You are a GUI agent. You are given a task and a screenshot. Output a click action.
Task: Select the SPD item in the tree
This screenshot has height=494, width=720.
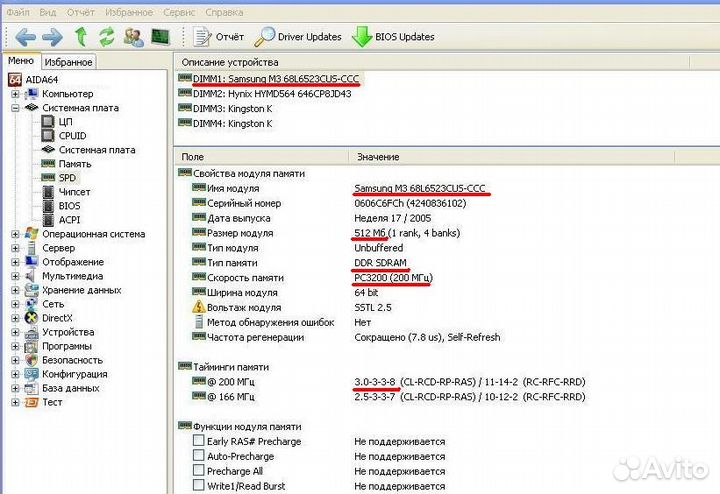tap(66, 177)
